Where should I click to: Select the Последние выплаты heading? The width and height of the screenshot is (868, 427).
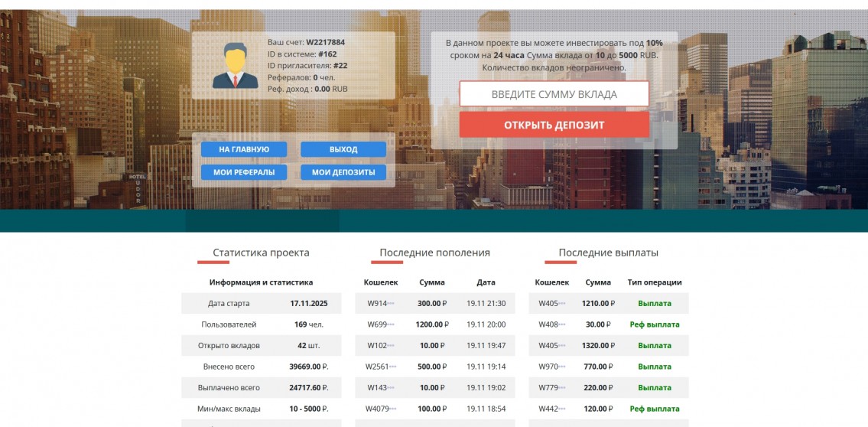(x=608, y=253)
